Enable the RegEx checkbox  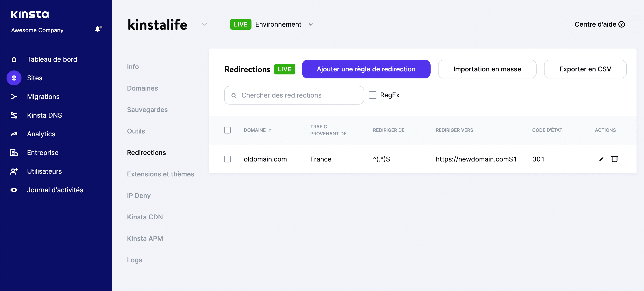tap(373, 95)
